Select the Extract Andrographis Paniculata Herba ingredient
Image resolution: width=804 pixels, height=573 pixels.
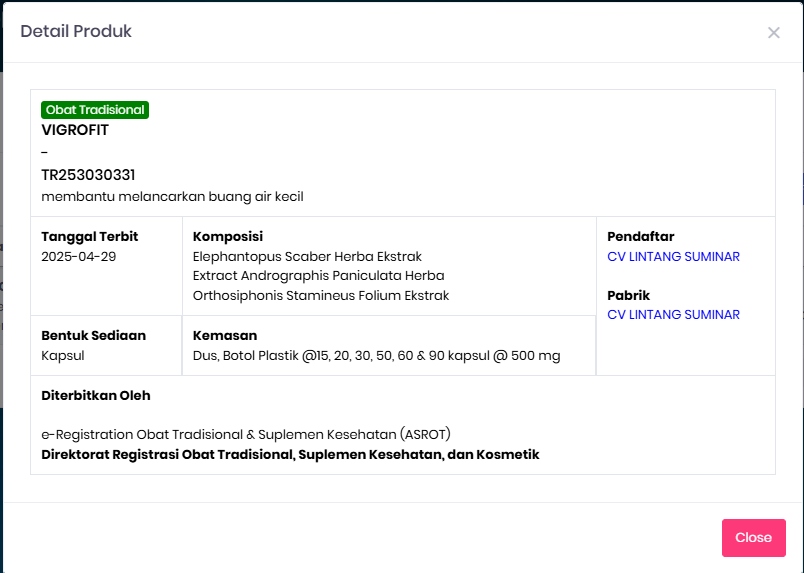(x=318, y=276)
